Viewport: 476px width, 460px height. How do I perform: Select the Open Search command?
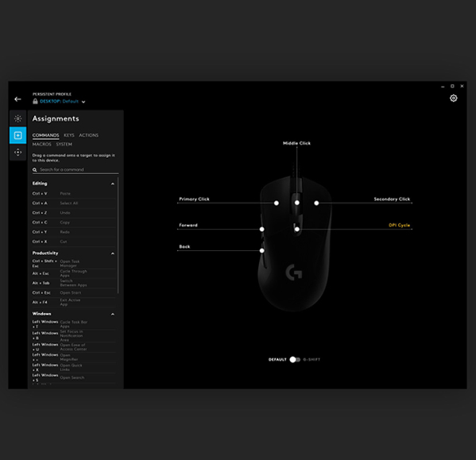(x=74, y=377)
